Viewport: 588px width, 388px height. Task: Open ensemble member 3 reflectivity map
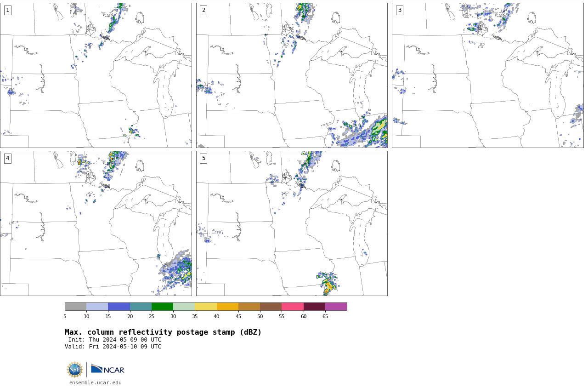[x=487, y=75]
